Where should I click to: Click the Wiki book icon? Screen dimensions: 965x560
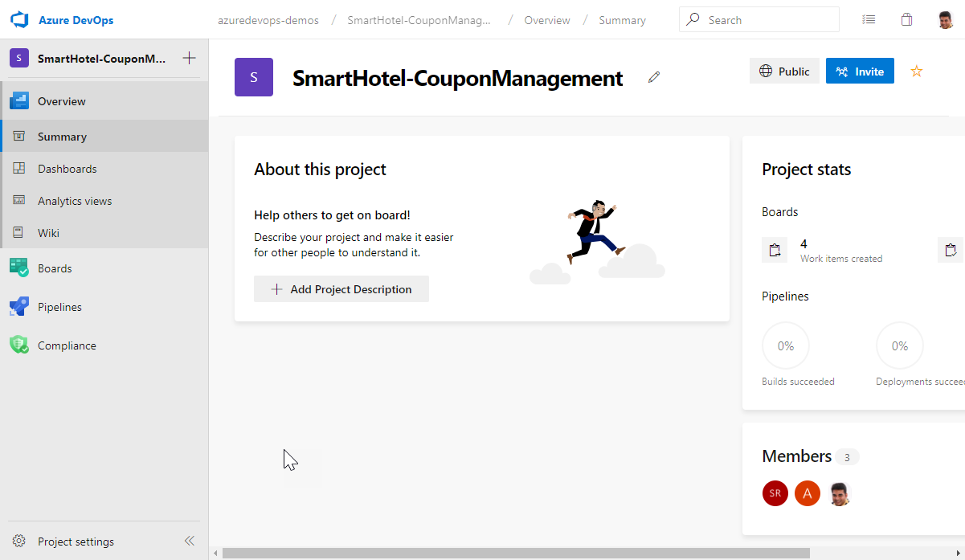(x=18, y=233)
